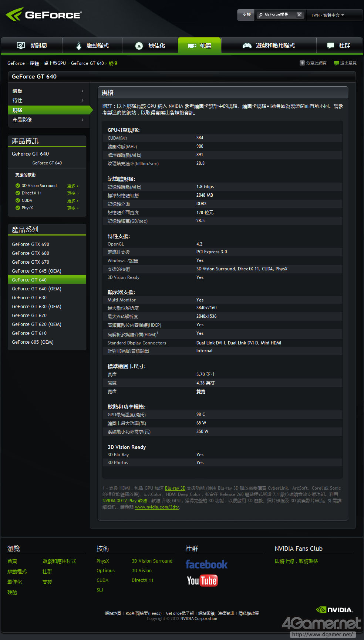This screenshot has height=640, width=364.
Task: Click the GeForce GT 640 product image
Action: 47,163
